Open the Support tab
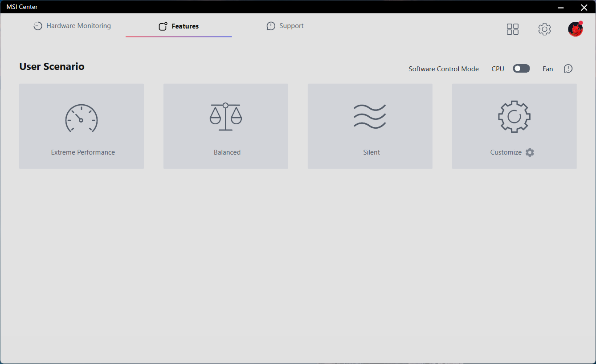Image resolution: width=596 pixels, height=364 pixels. click(285, 26)
